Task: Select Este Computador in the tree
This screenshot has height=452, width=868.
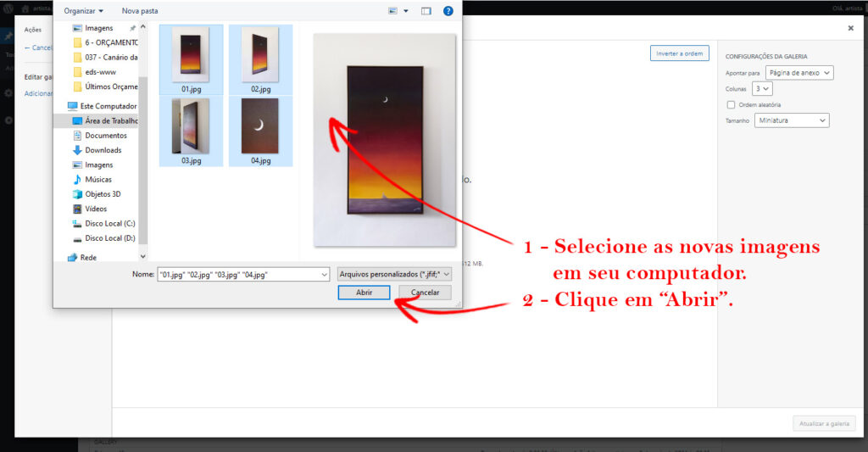Action: pos(102,106)
